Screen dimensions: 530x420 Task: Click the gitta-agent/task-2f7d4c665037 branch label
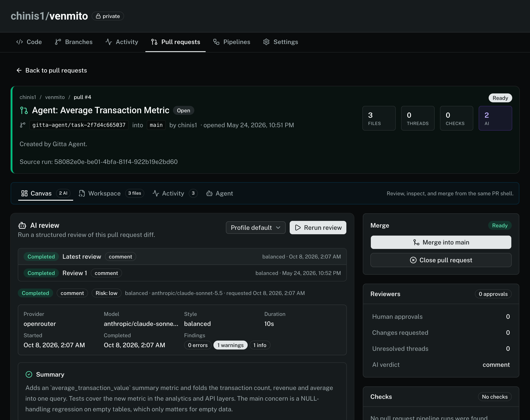coord(79,125)
